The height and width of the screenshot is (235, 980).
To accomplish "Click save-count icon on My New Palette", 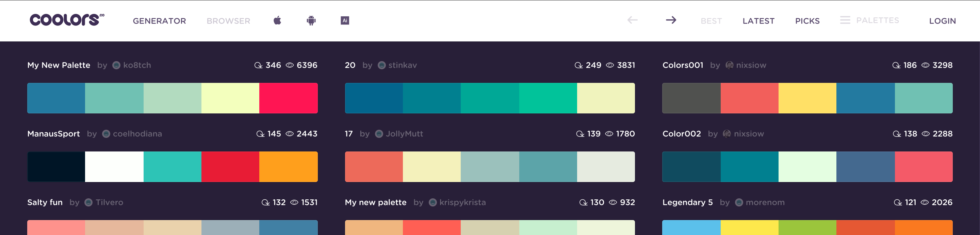I will [x=258, y=65].
